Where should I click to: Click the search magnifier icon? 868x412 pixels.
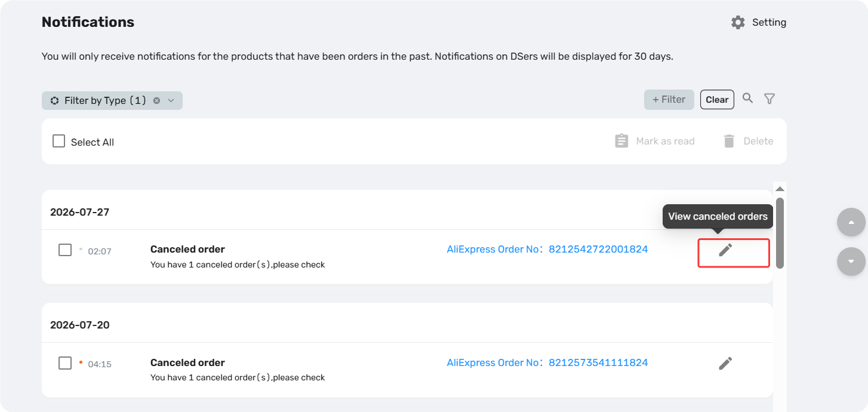click(747, 99)
